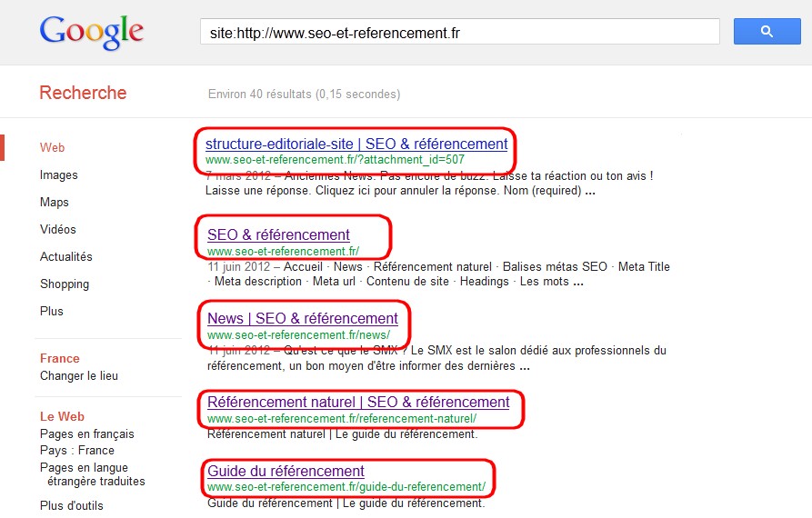The image size is (812, 518).
Task: Click the /referencement-naturel/ green URL
Action: [342, 419]
